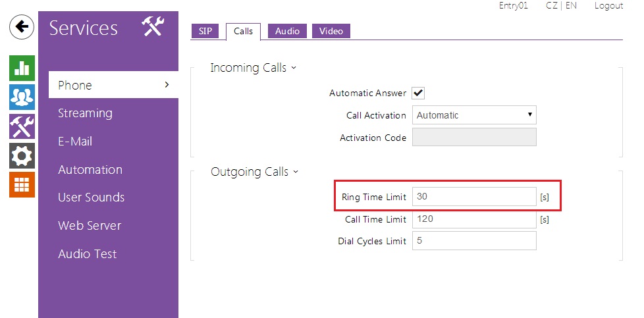
Task: Open the Video tab
Action: pos(331,31)
